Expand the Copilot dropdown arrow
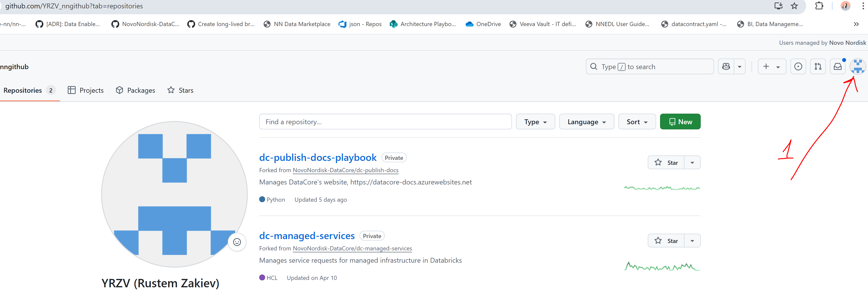The image size is (868, 290). [740, 67]
